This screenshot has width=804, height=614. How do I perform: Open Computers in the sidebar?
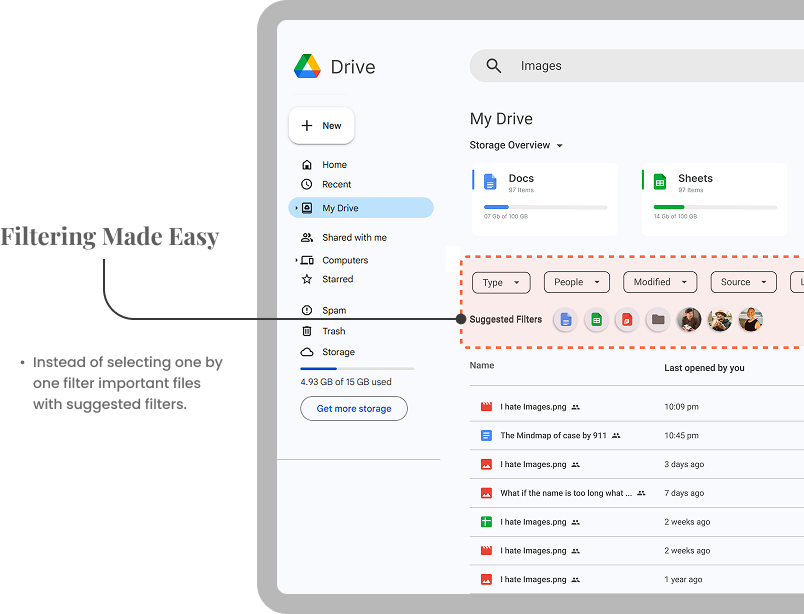click(x=345, y=260)
